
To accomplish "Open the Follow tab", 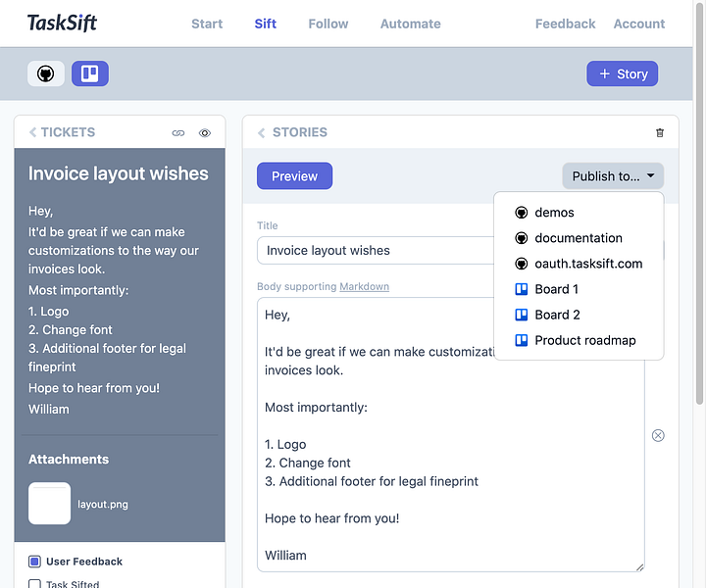I will 328,24.
